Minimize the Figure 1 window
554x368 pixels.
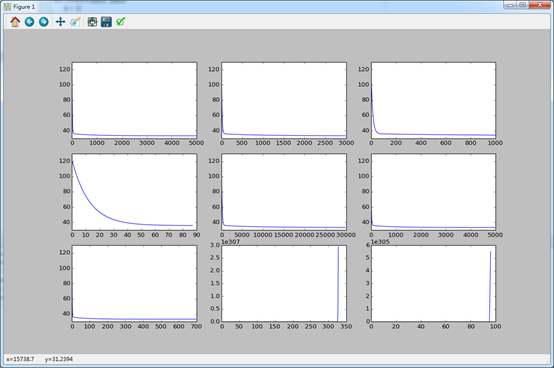point(510,5)
